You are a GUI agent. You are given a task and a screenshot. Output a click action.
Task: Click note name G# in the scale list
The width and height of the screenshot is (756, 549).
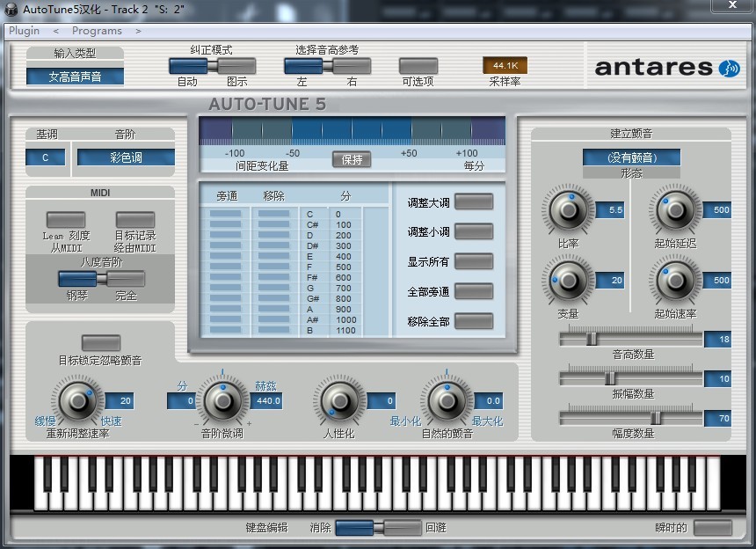(313, 298)
